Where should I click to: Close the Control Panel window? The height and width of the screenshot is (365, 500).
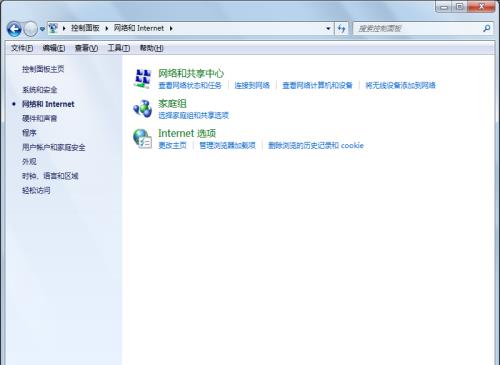(x=481, y=7)
